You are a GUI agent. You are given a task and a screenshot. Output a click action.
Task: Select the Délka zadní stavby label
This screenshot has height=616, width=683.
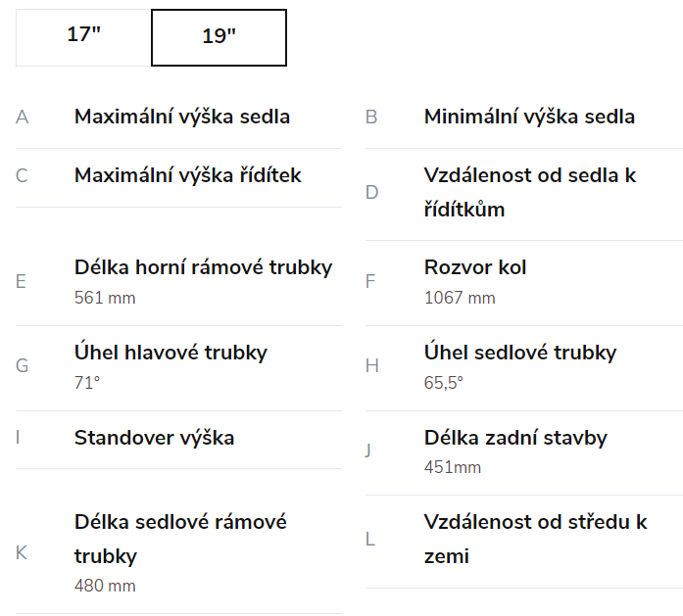[515, 438]
